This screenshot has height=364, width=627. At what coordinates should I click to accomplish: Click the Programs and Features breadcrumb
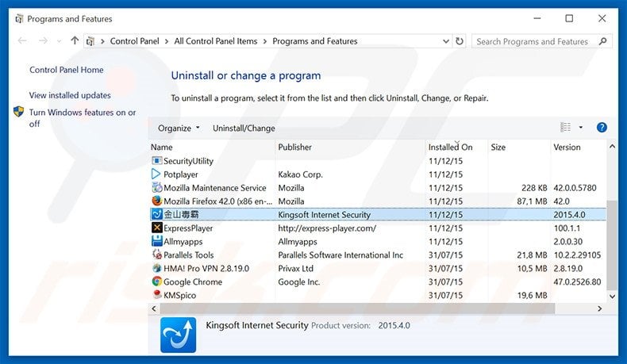(315, 41)
